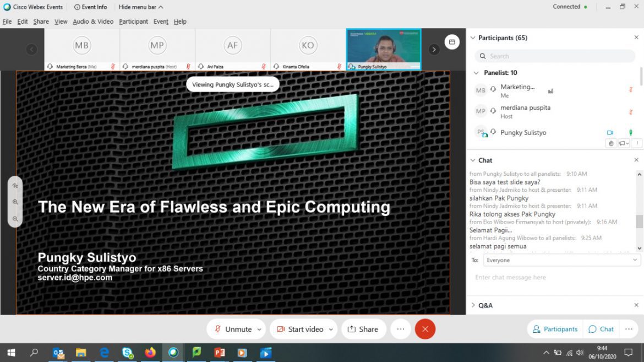
Task: Open the Participant menu
Action: (134, 21)
